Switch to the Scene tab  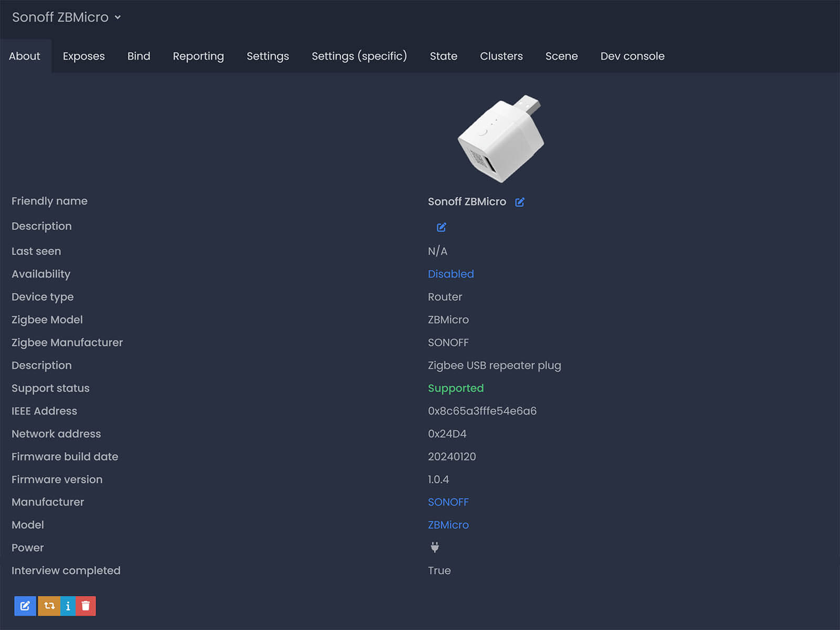pyautogui.click(x=561, y=56)
